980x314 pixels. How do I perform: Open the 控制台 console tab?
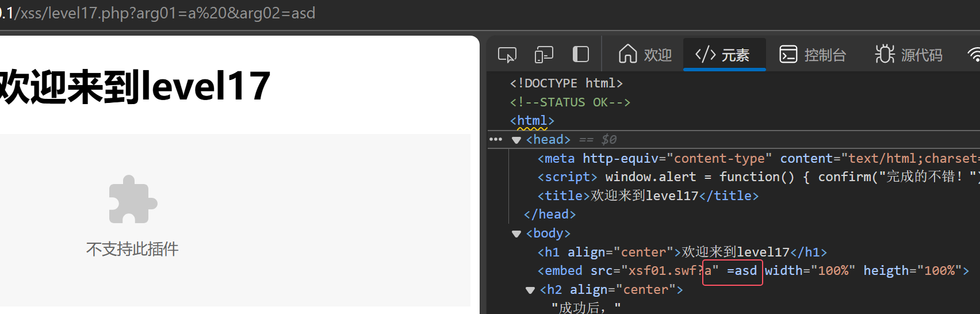813,55
